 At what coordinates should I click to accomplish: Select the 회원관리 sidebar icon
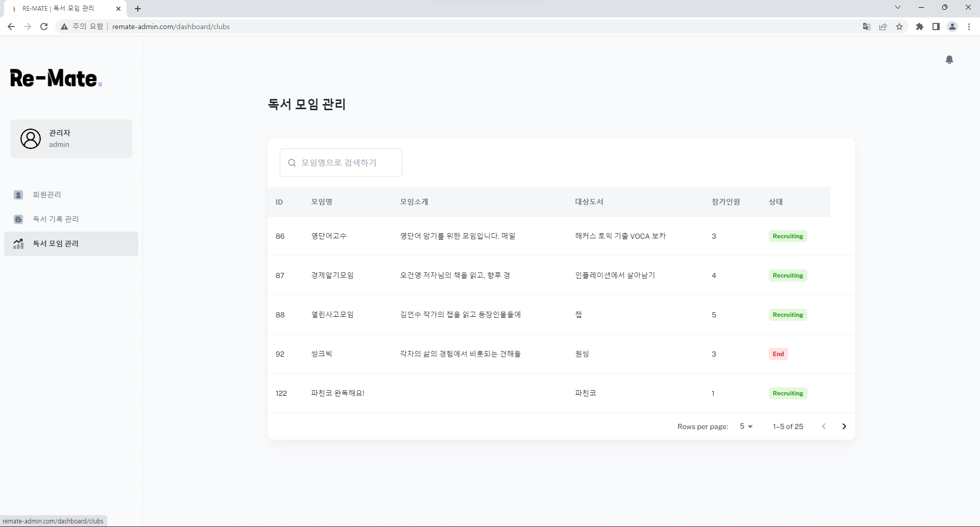[x=19, y=194]
